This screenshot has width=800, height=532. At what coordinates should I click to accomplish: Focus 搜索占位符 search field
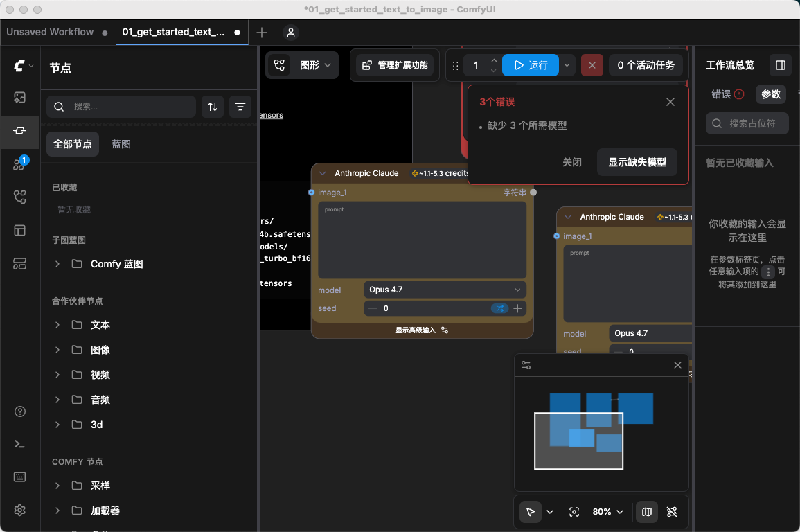pyautogui.click(x=747, y=123)
